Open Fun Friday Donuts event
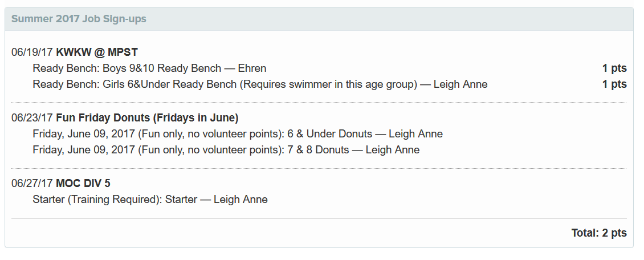The height and width of the screenshot is (260, 644). coord(147,118)
